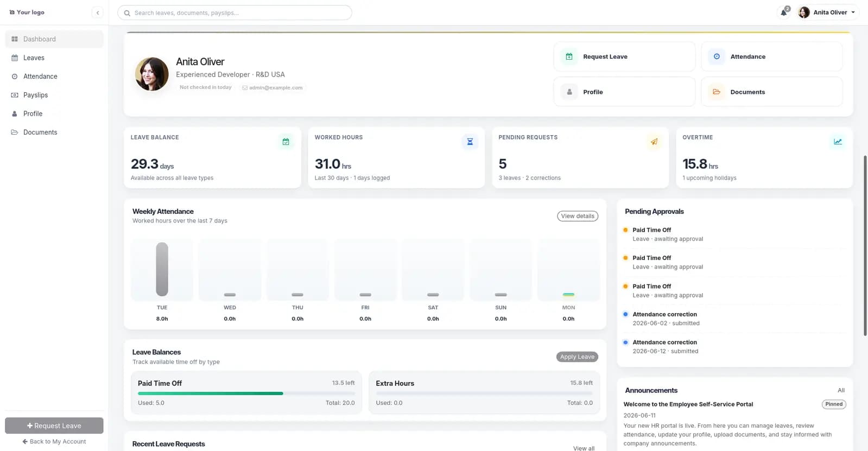
Task: Click the Payslips icon in sidebar
Action: (x=15, y=95)
